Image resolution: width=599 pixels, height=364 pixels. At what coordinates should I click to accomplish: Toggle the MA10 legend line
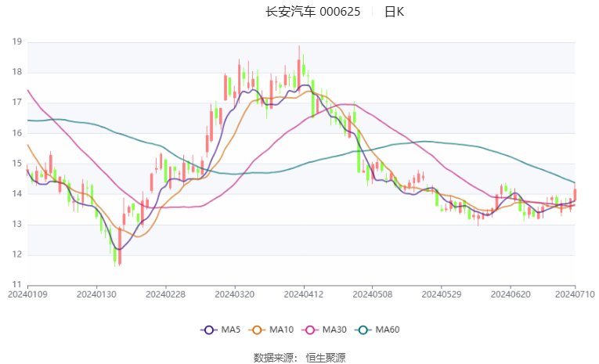tap(271, 330)
